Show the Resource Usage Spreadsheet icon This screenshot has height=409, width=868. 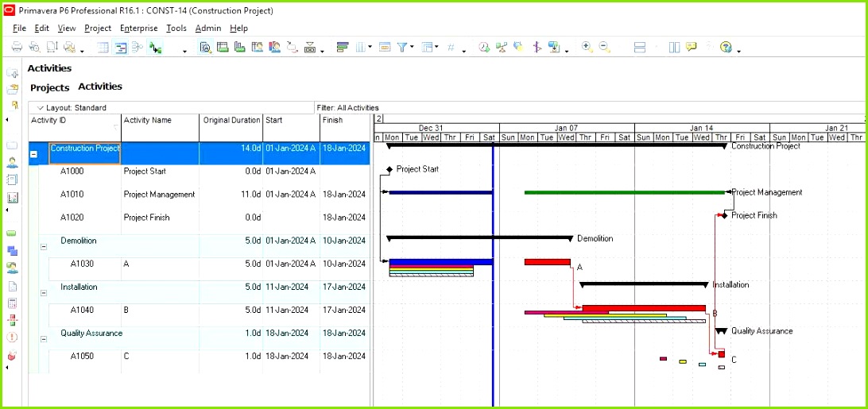[x=257, y=47]
